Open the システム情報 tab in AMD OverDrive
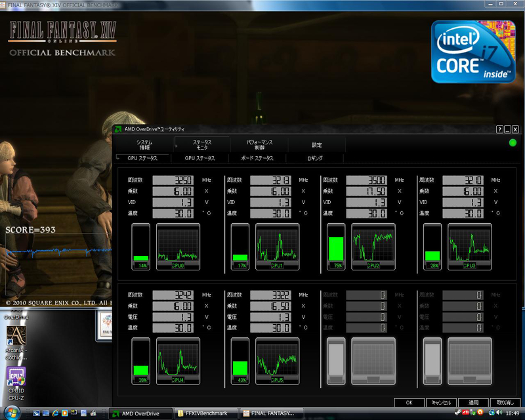 coord(144,144)
